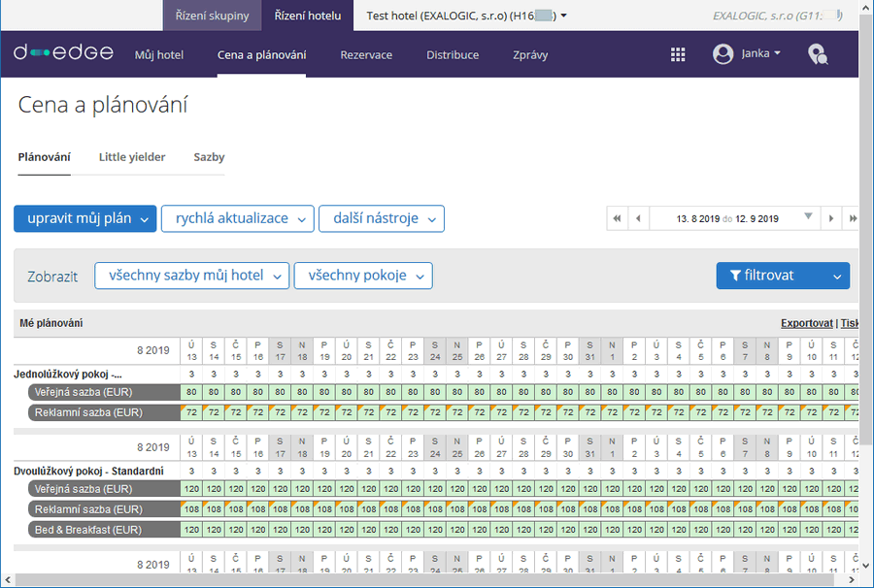Click the Janka user avatar icon

723,54
